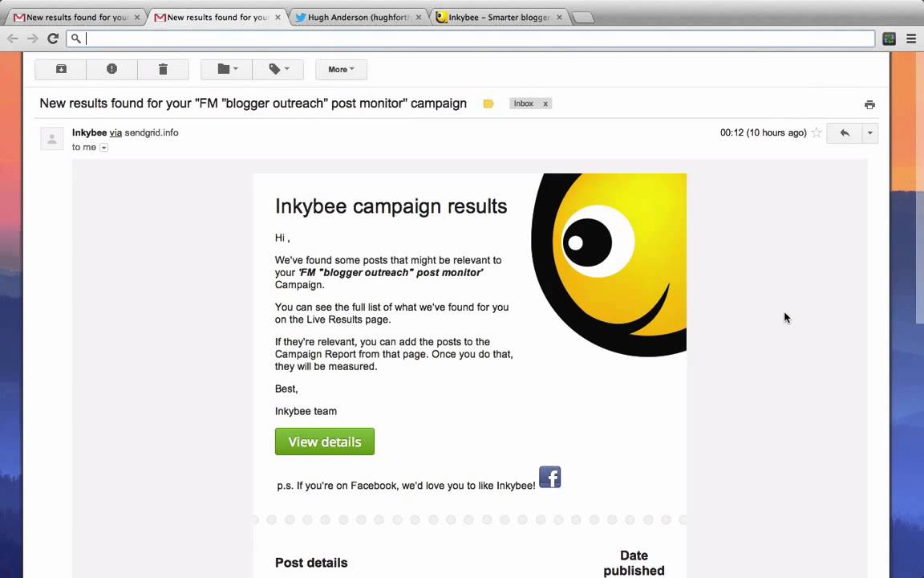The image size is (924, 578).
Task: Click the 'Inkybee campaign results' heading
Action: 391,206
